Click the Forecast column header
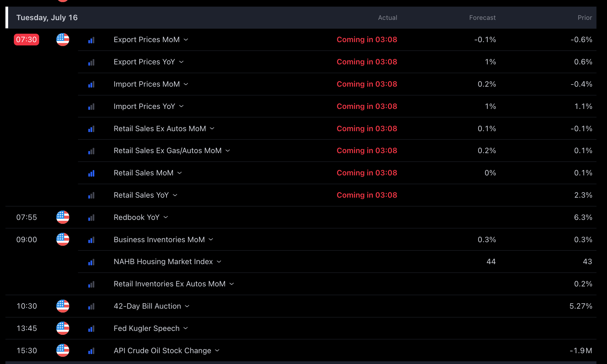607x364 pixels. click(x=482, y=18)
